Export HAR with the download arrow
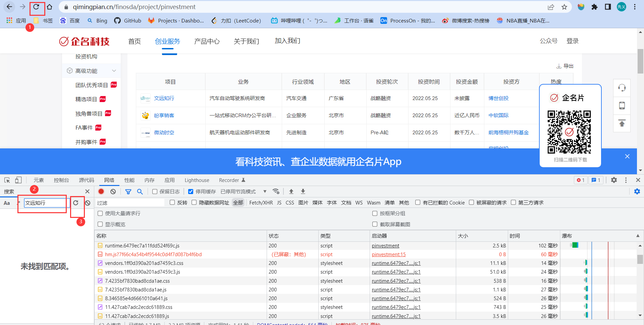This screenshot has height=325, width=644. pyautogui.click(x=303, y=191)
